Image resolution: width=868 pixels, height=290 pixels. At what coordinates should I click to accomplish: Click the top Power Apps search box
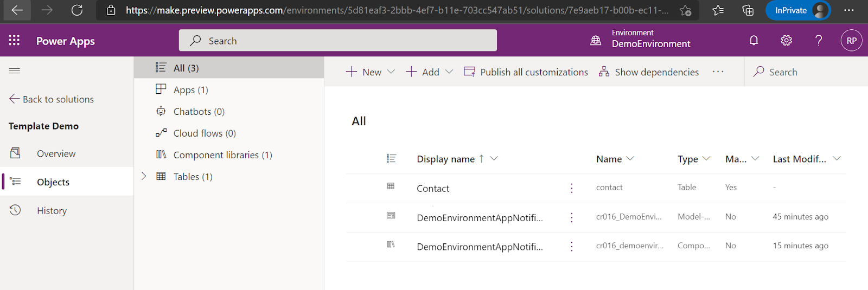(337, 40)
